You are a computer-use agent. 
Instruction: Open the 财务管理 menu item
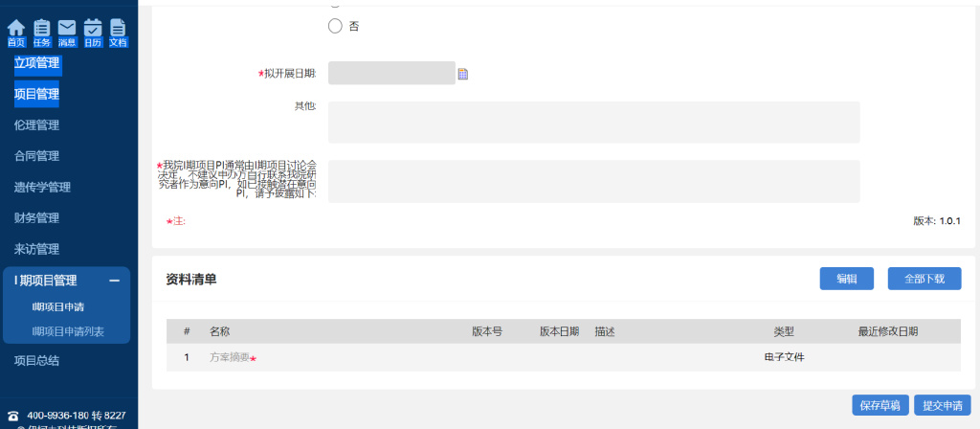[36, 218]
